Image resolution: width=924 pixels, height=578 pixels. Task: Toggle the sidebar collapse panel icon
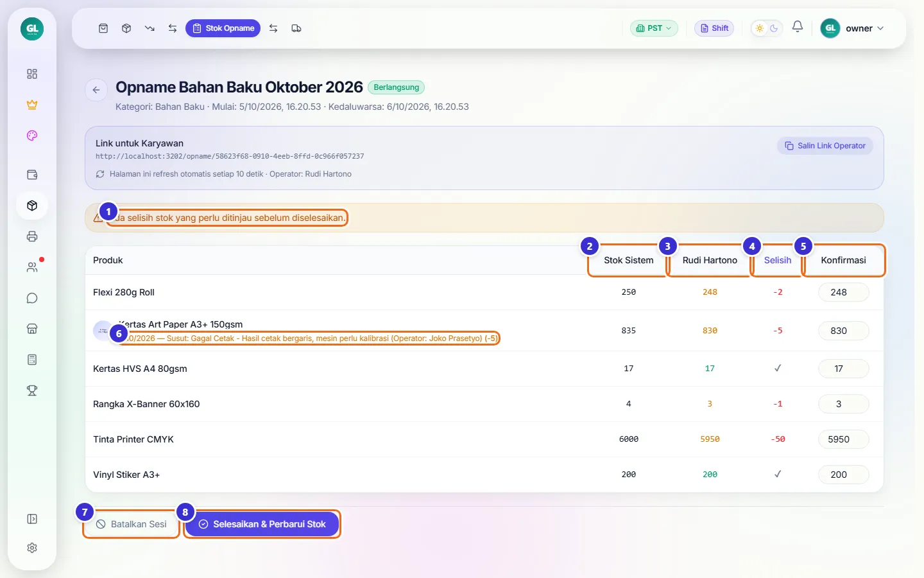pos(32,519)
